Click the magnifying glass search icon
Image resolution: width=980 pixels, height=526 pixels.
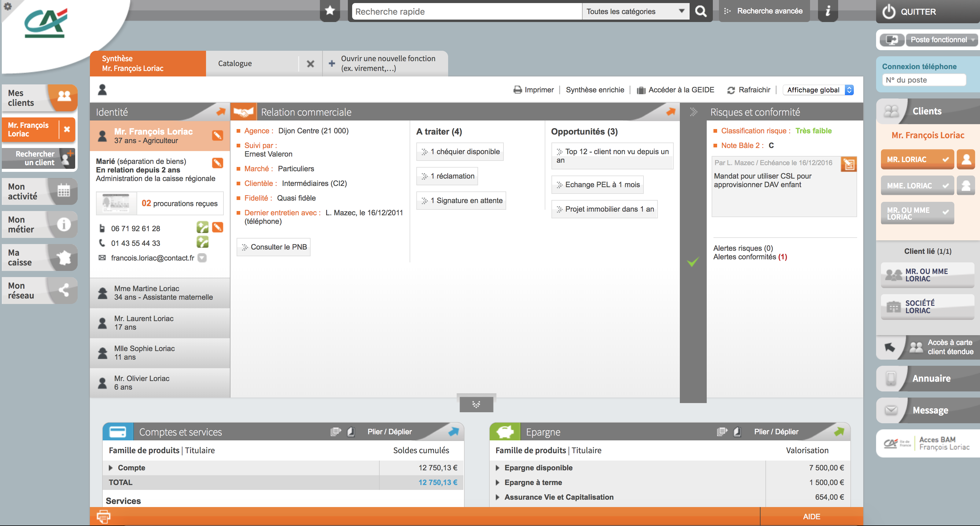point(700,11)
